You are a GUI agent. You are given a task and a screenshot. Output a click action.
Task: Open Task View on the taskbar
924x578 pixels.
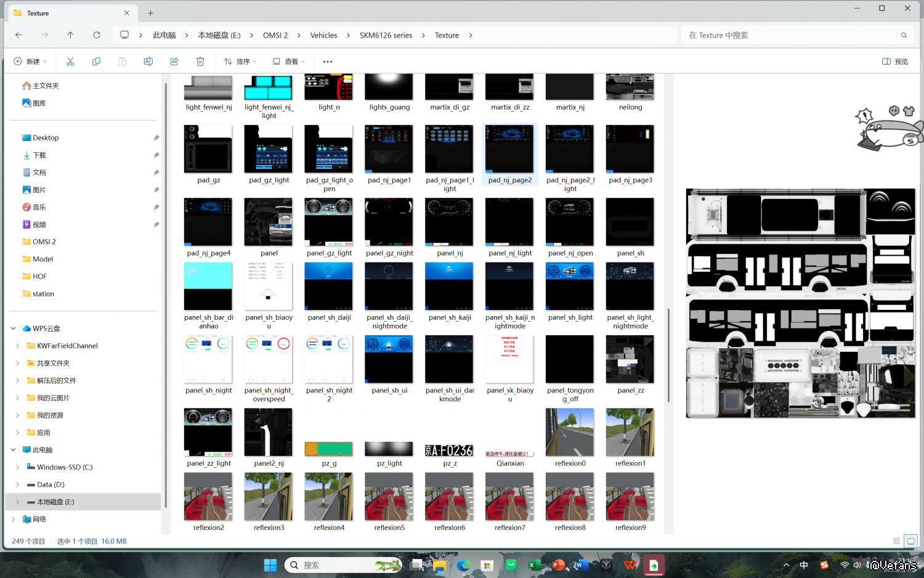tap(417, 565)
